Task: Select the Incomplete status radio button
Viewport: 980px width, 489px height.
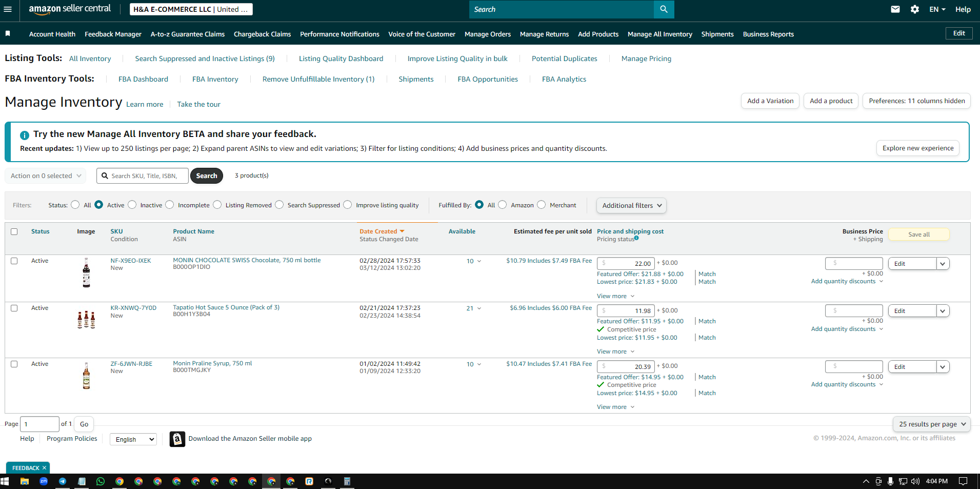Action: point(170,205)
